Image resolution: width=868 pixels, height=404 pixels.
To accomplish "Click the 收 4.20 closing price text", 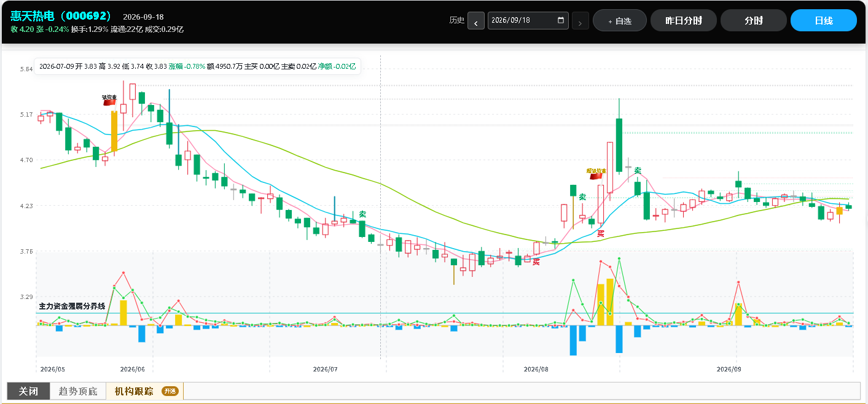I will coord(22,29).
